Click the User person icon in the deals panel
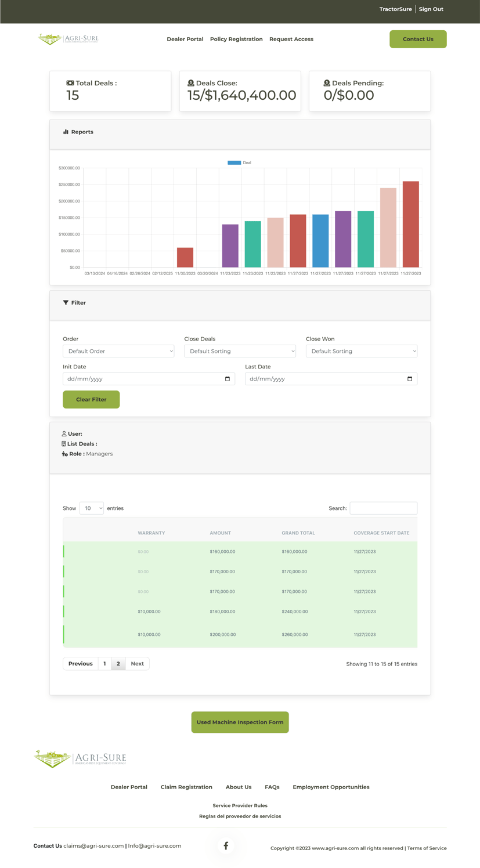 (64, 433)
